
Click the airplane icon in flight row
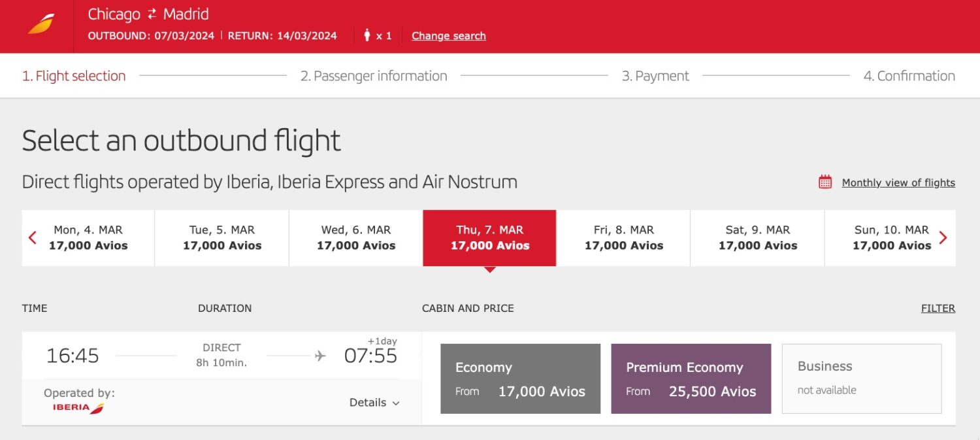(320, 356)
